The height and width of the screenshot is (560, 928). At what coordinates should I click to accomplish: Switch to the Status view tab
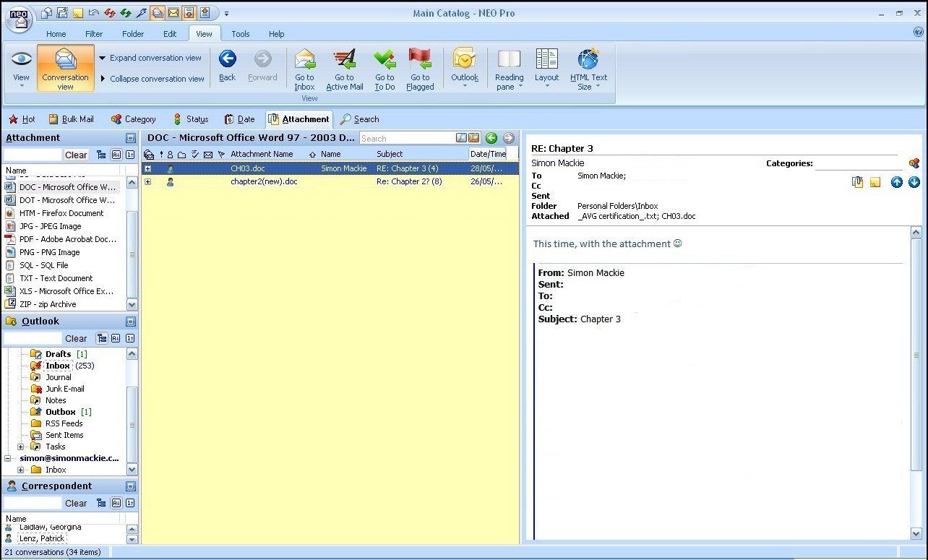[x=190, y=119]
